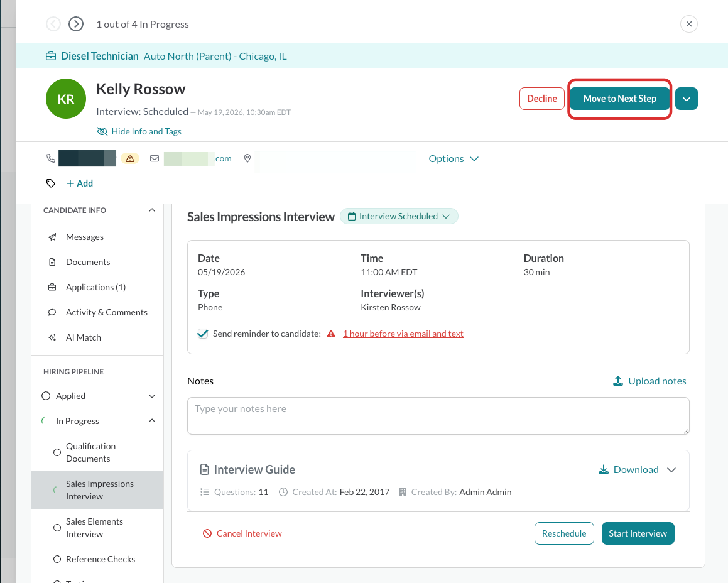
Task: Click the location pin icon
Action: (x=247, y=158)
